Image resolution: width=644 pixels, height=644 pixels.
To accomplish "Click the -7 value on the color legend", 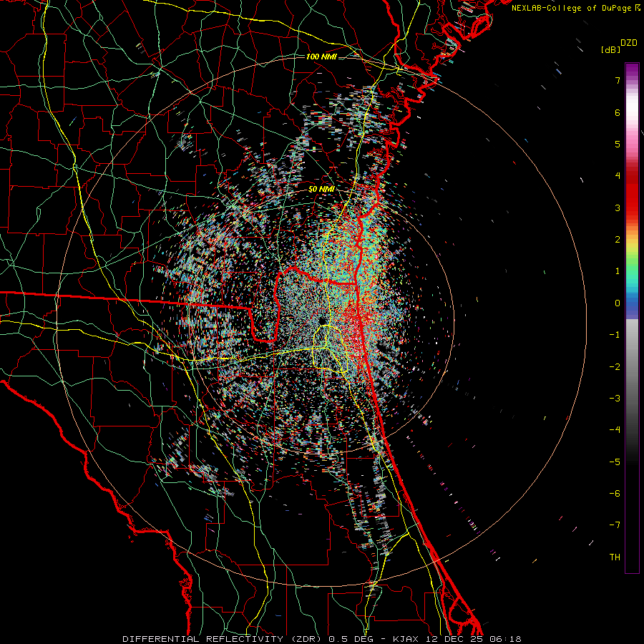I will [x=615, y=525].
